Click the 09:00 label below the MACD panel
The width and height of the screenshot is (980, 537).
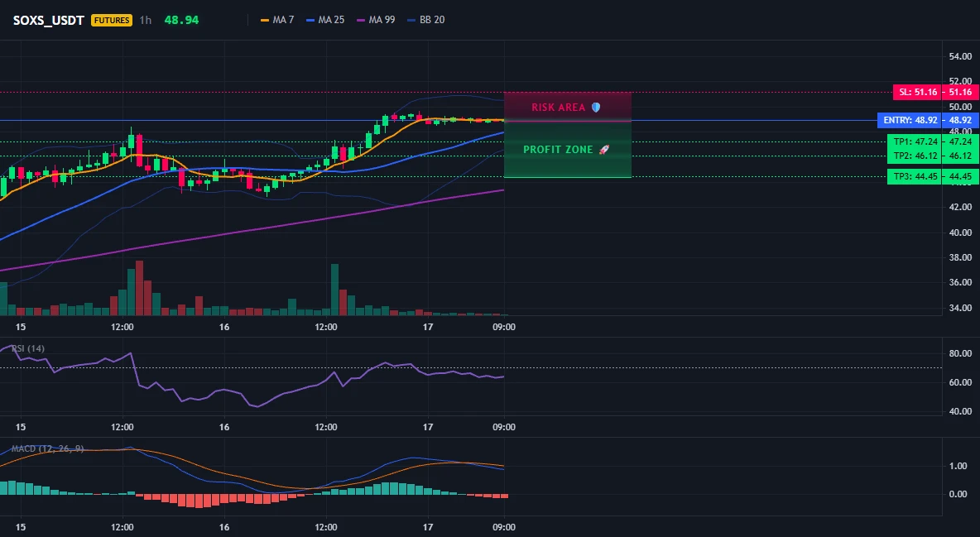coord(504,527)
